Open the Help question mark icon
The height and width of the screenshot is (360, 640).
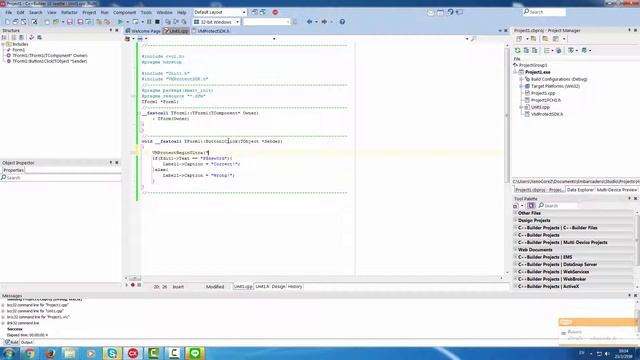pyautogui.click(x=342, y=22)
